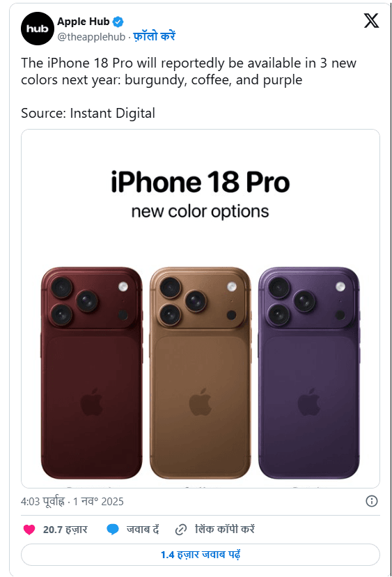Open the iPhone 18 Pro headline image
Image resolution: width=392 pixels, height=577 pixels.
coord(201,309)
